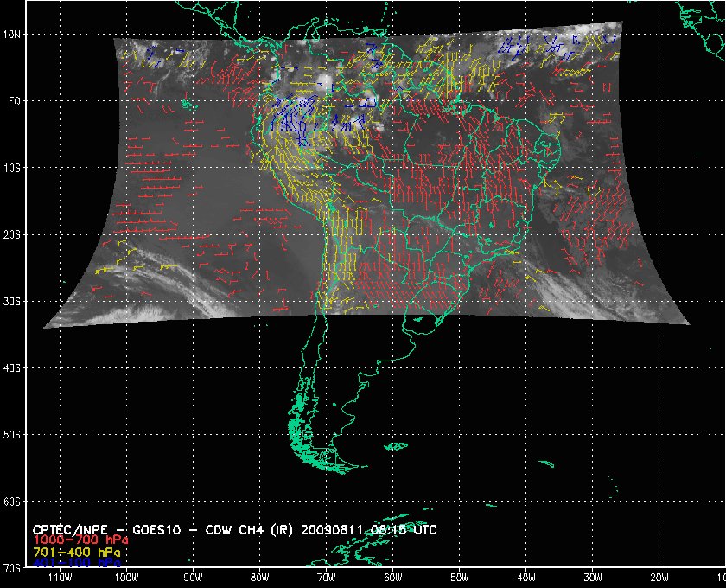Select the 90W longitude label

[x=193, y=578]
